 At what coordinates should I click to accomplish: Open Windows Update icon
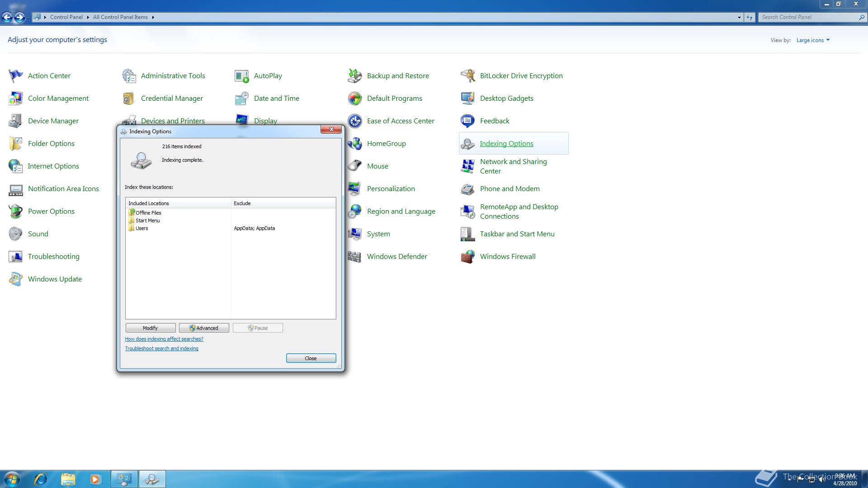(x=16, y=279)
